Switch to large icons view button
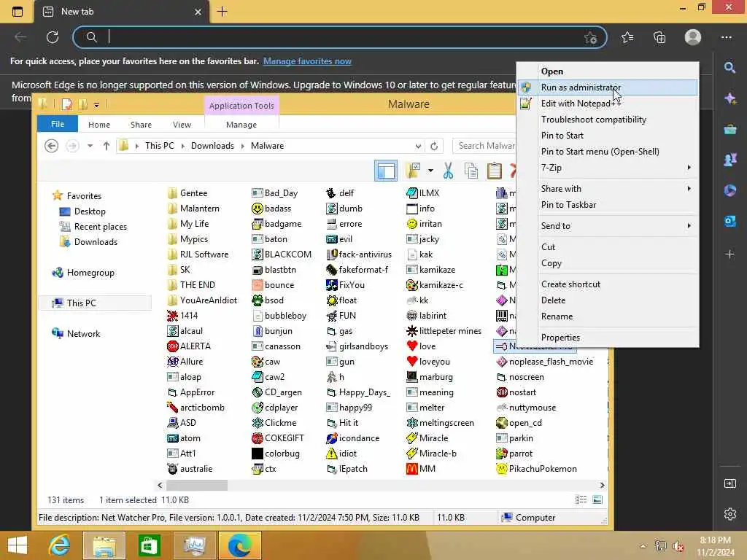Screen dimensions: 747x560 [x=597, y=499]
